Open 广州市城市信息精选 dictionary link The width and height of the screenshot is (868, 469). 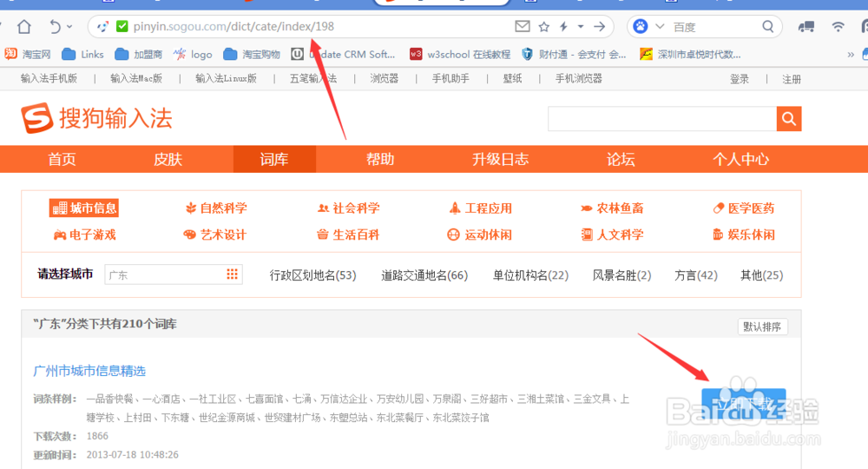coord(89,371)
